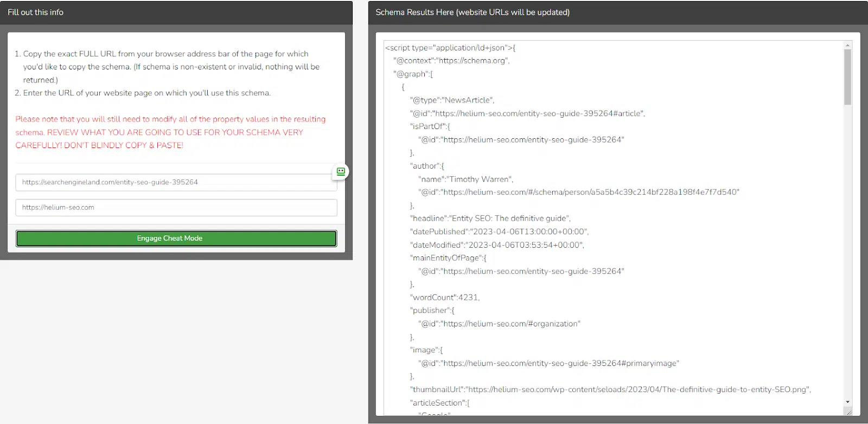Click the schema/person @id line
Viewport: 868px width, 424px height.
(x=579, y=192)
